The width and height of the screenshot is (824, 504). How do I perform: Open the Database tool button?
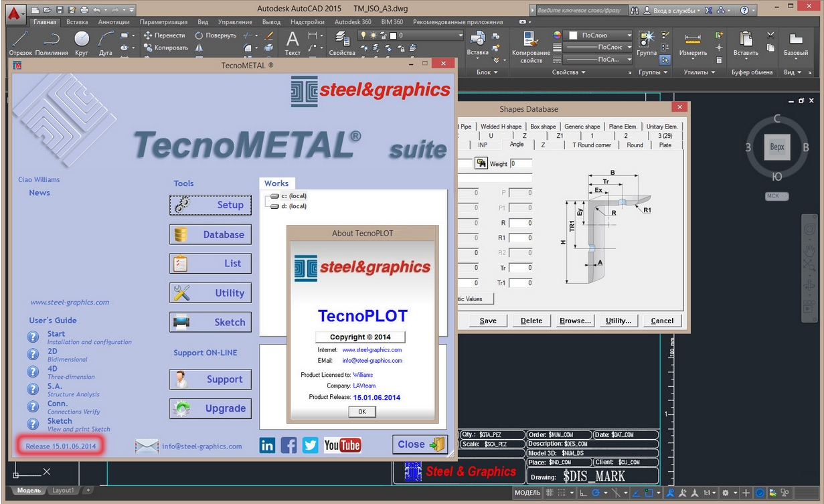click(210, 234)
